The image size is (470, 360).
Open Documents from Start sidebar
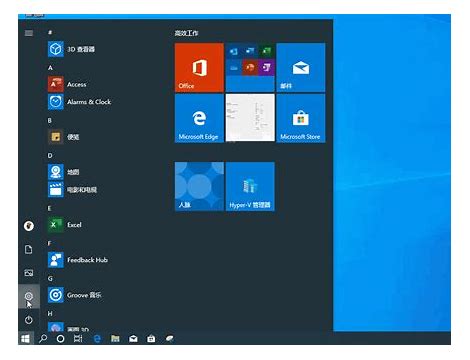pos(29,249)
